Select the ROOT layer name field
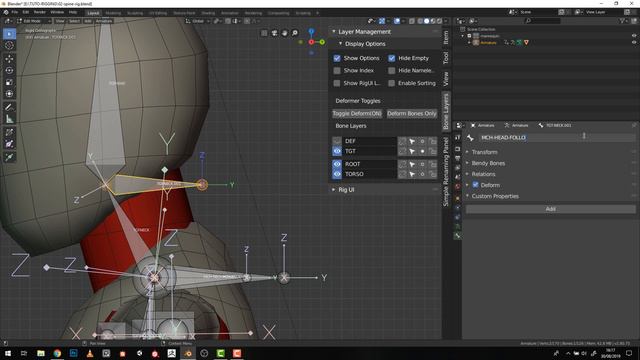640x360 pixels. click(x=369, y=164)
